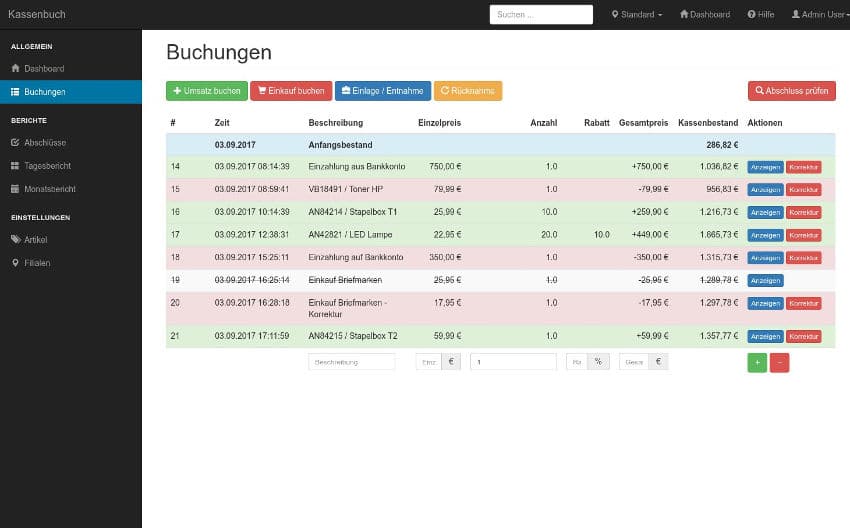Open Hilfe in the top navigation bar
Viewport: 850px width, 528px height.
[761, 15]
